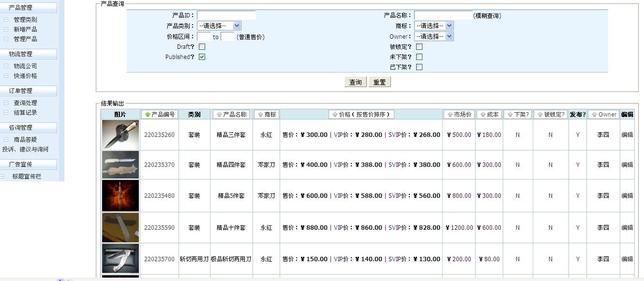Check the 被锁定? checkbox

419,47
